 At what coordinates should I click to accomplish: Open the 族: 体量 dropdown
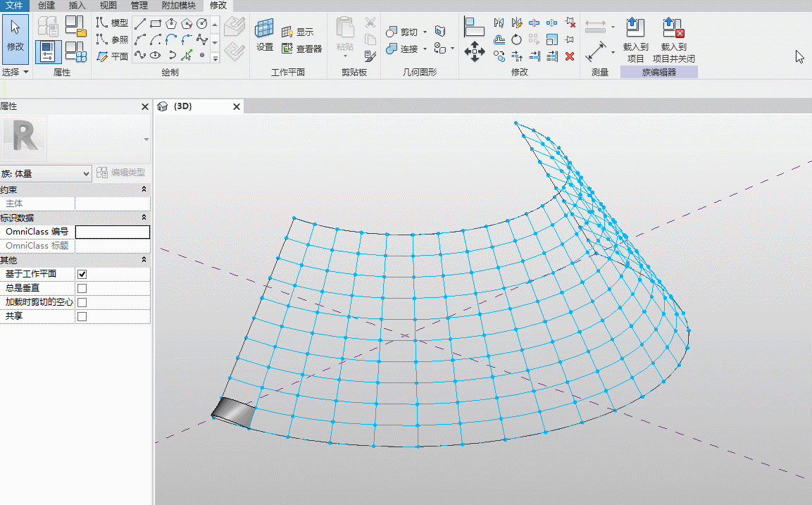46,173
